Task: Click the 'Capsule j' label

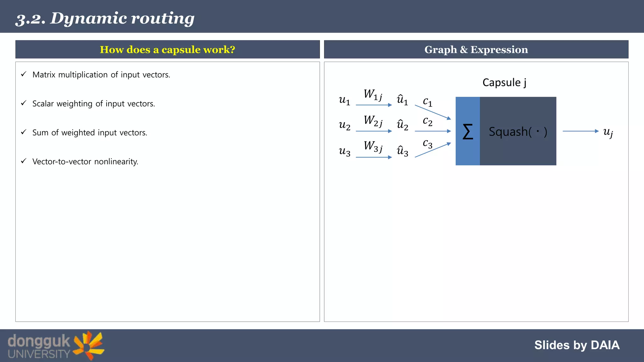Action: click(504, 83)
